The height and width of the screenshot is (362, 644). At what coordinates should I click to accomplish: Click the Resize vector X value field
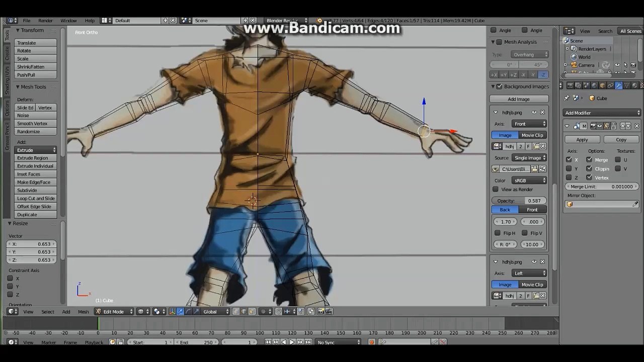[x=31, y=244]
